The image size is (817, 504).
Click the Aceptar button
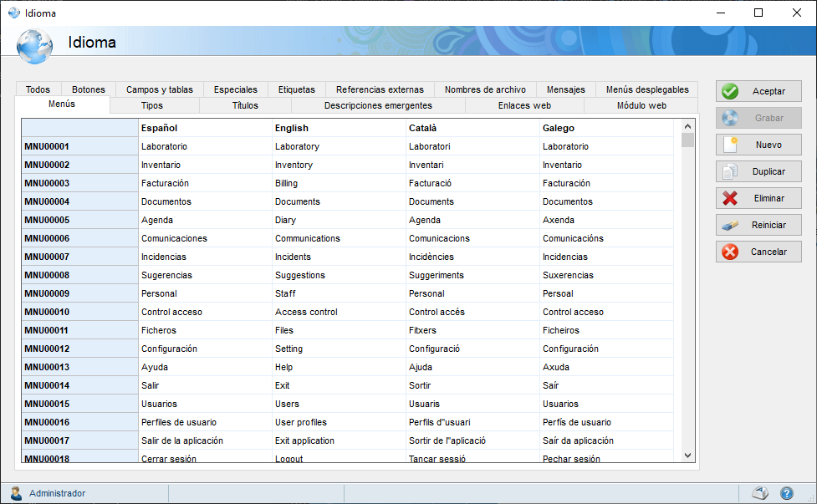pos(758,91)
